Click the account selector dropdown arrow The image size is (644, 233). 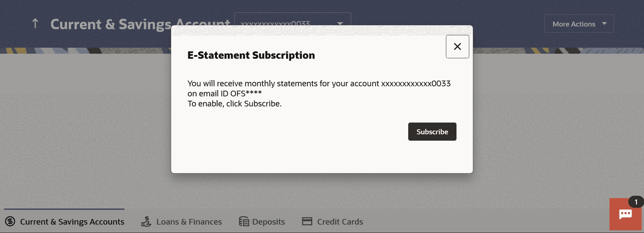click(340, 23)
